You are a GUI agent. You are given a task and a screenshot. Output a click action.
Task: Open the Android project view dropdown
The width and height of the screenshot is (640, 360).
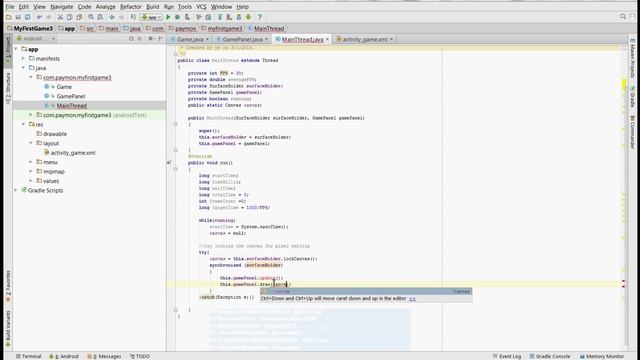click(x=36, y=39)
